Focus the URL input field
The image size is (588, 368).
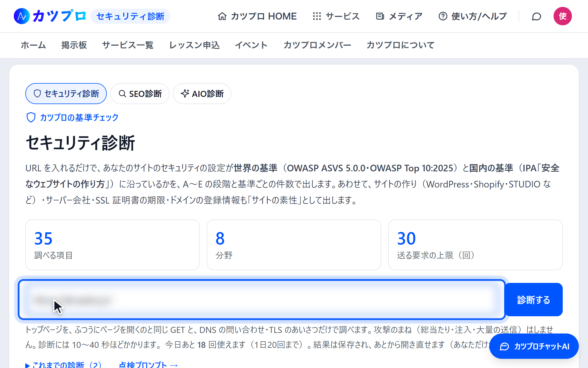coord(262,300)
